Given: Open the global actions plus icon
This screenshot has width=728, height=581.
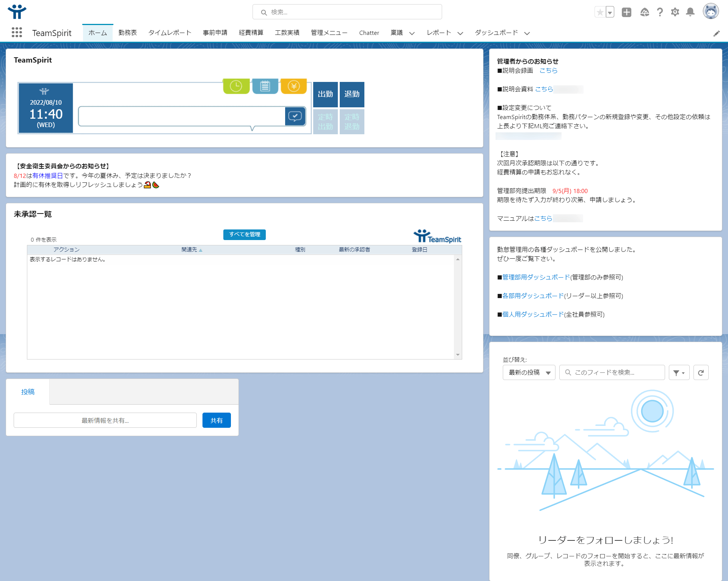Looking at the screenshot, I should pyautogui.click(x=626, y=12).
